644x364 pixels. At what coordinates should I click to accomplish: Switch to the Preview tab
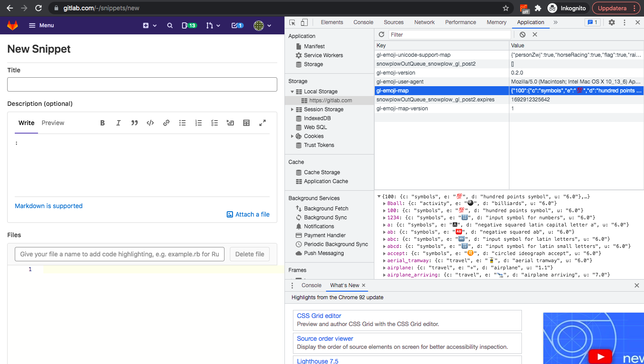coord(53,123)
